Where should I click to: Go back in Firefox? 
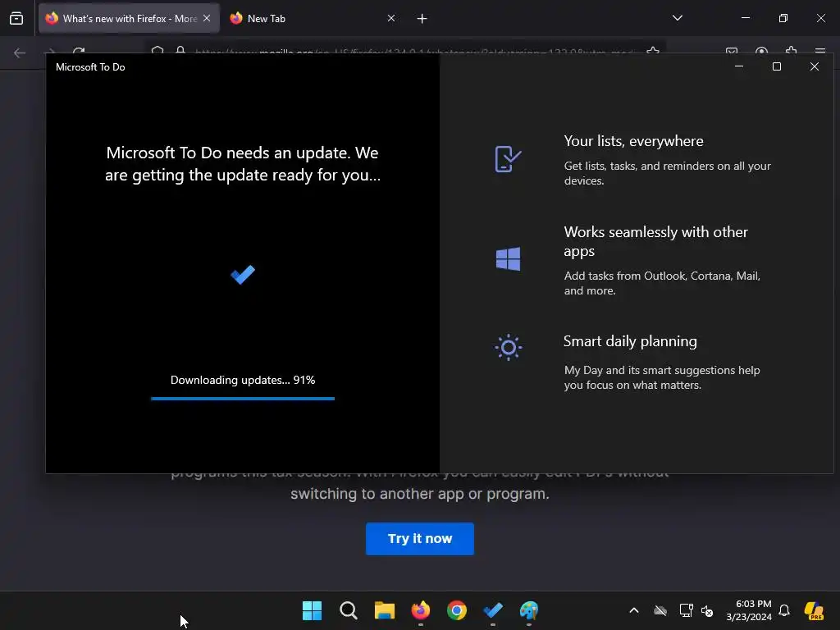20,52
